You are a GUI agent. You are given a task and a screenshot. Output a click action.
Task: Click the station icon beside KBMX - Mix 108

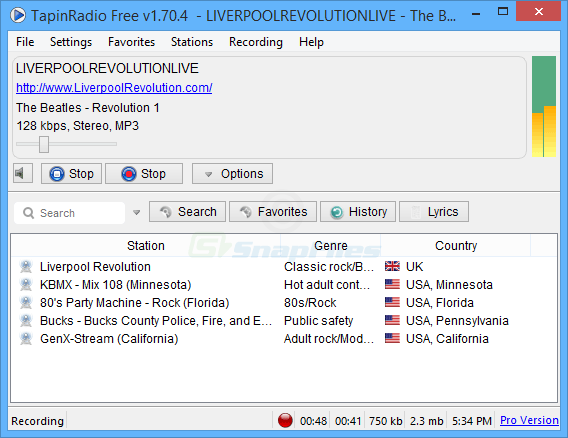(x=26, y=285)
